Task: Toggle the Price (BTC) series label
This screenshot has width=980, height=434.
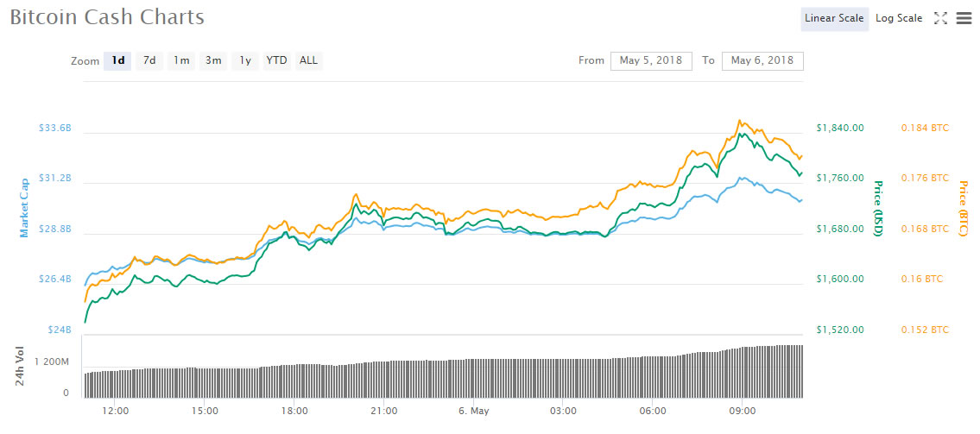Action: pos(964,208)
